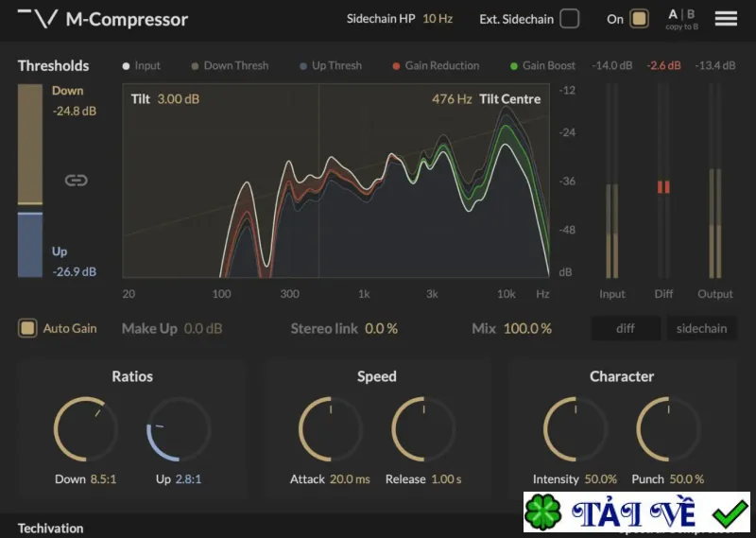This screenshot has height=538, width=756.
Task: Click the Sidechain HP 10 Hz value
Action: (438, 19)
